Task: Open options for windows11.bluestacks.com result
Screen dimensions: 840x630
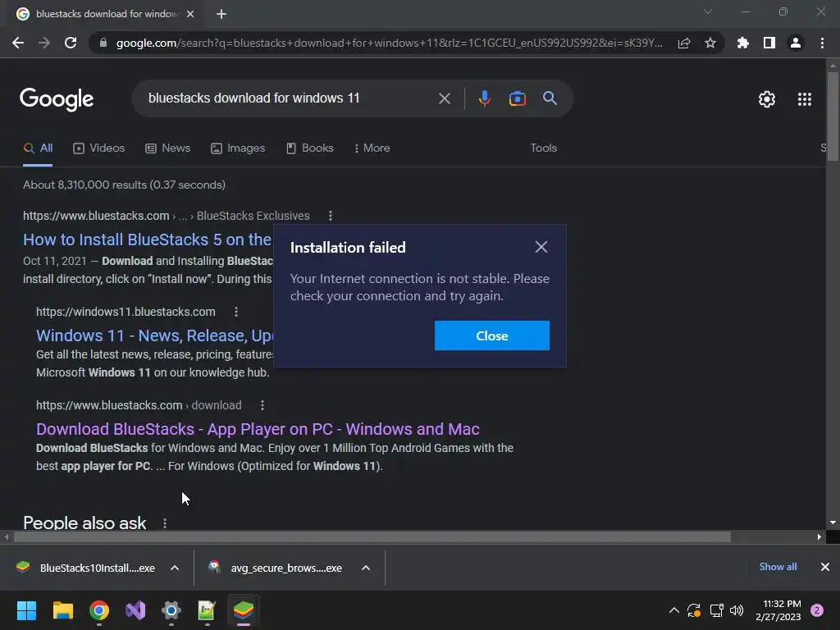Action: [236, 312]
